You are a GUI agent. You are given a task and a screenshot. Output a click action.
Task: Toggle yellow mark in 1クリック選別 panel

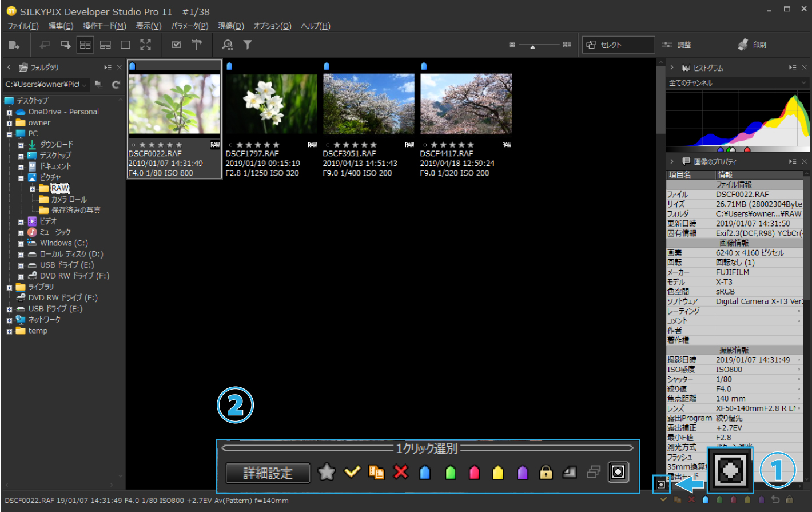tap(498, 472)
